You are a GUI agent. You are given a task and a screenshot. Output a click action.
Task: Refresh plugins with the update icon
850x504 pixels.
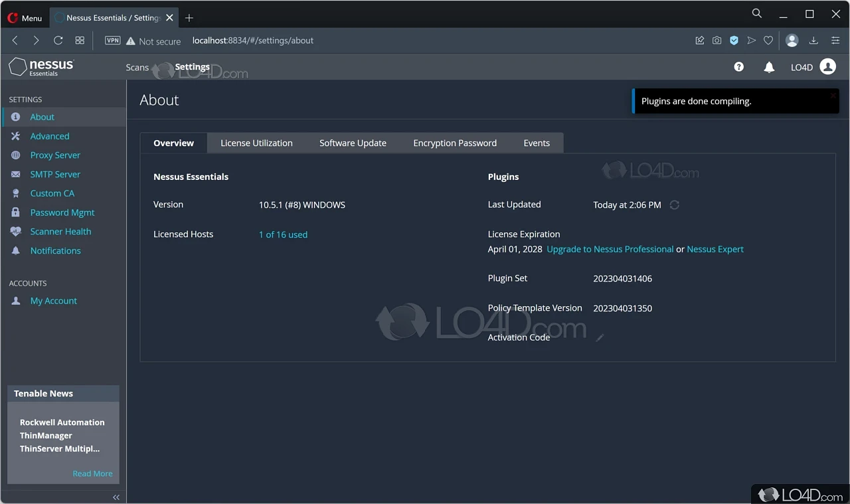675,205
